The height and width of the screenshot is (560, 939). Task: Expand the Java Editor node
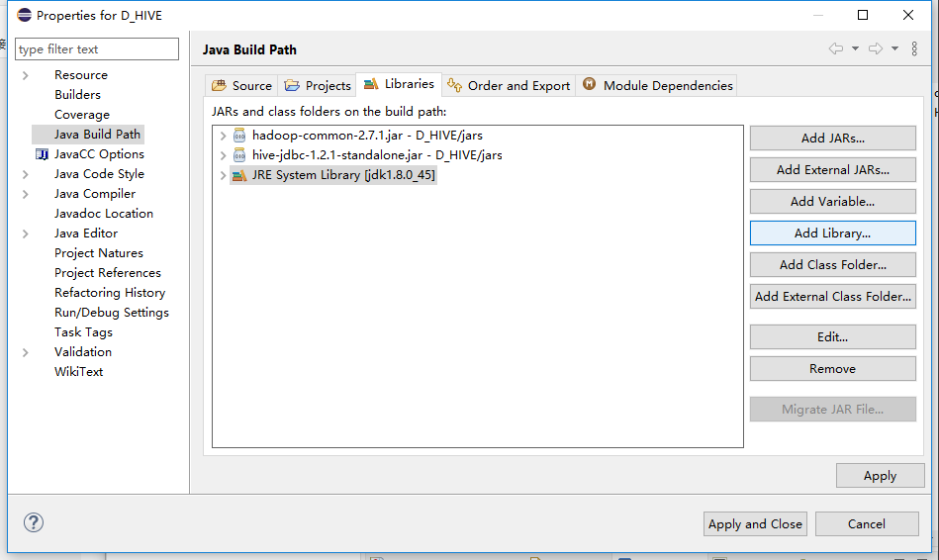(25, 233)
